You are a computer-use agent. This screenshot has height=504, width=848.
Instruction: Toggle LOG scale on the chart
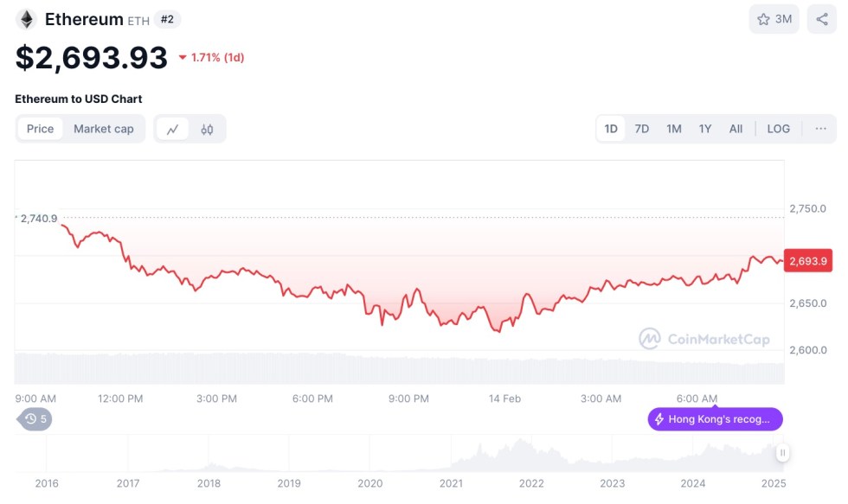(x=778, y=129)
